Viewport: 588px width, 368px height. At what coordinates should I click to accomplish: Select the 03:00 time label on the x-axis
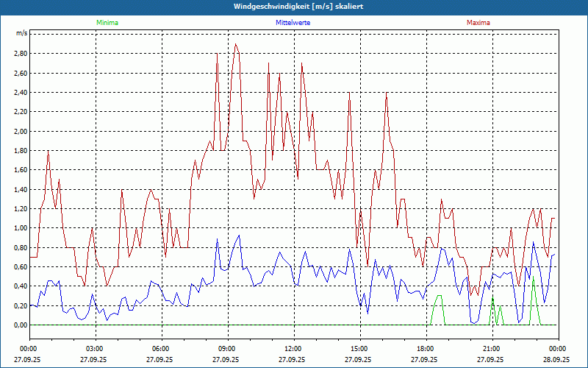click(94, 349)
